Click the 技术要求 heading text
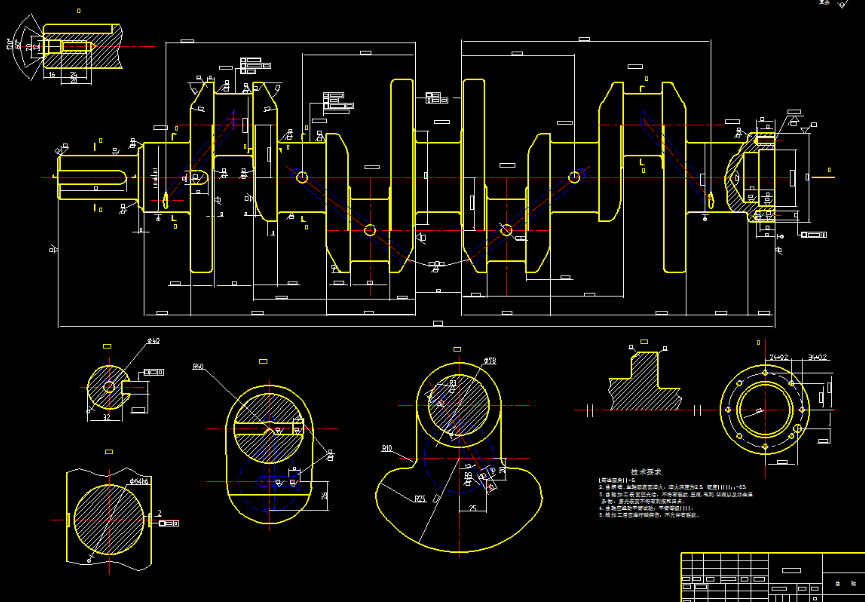Screen dimensions: 865x602 [x=646, y=472]
